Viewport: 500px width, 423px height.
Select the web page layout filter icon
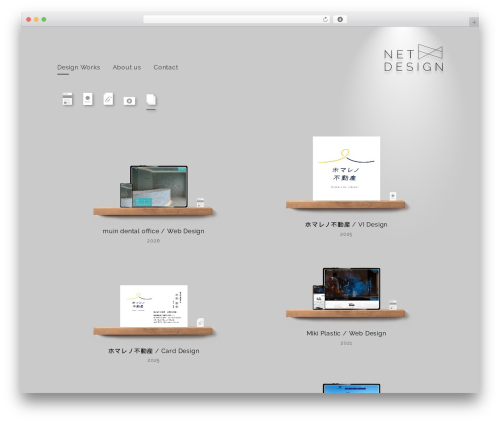click(x=68, y=99)
